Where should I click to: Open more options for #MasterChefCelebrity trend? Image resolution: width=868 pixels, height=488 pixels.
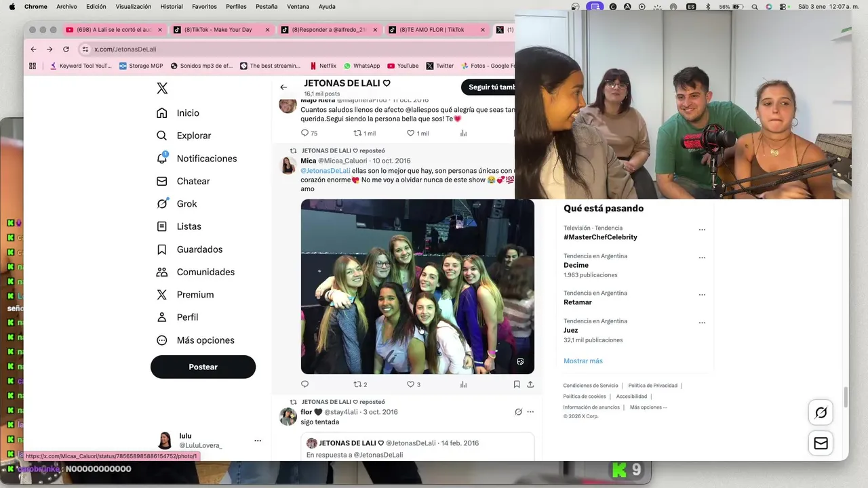pos(702,230)
